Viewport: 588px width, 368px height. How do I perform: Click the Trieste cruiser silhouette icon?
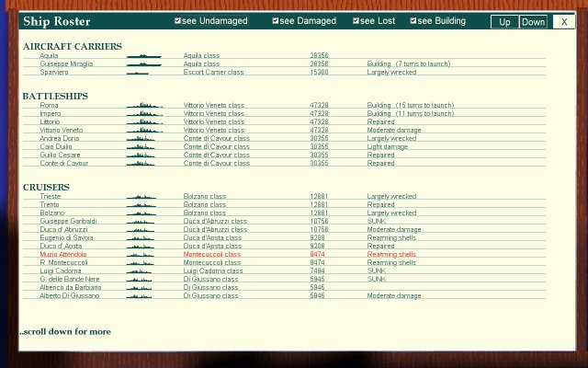(x=143, y=197)
